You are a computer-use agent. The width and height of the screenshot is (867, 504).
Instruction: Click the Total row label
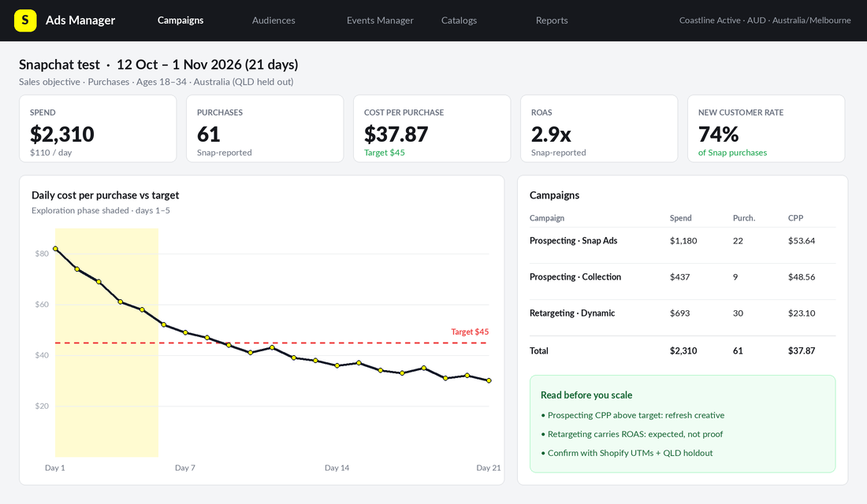point(539,351)
